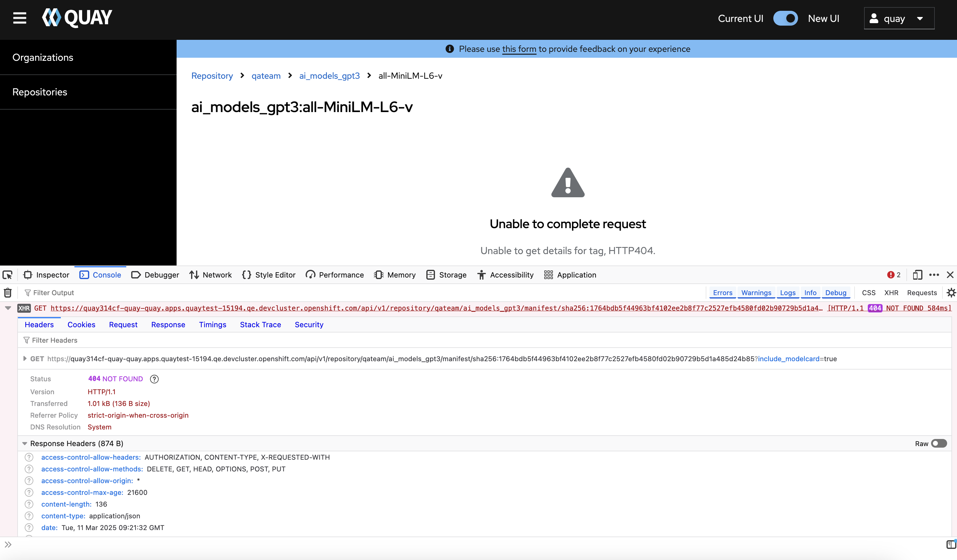Clear console output with trash icon
Image resolution: width=957 pixels, height=560 pixels.
pyautogui.click(x=8, y=293)
